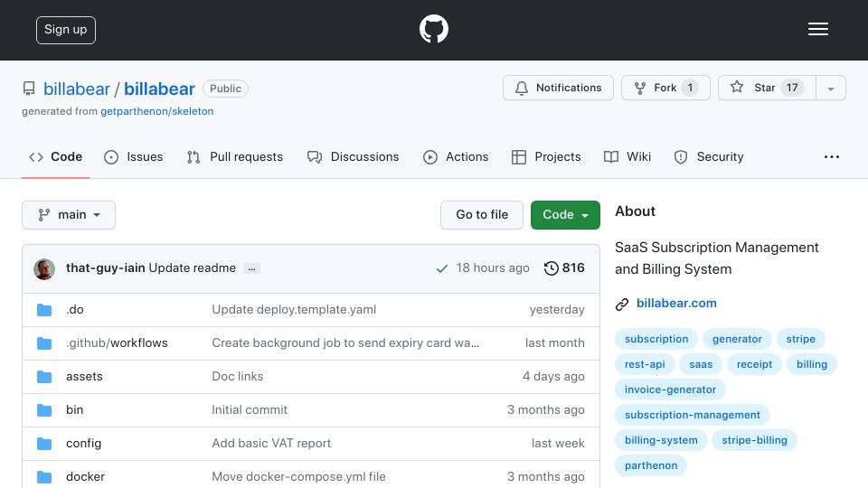
Task: Click the subscription topic tag
Action: 656,339
